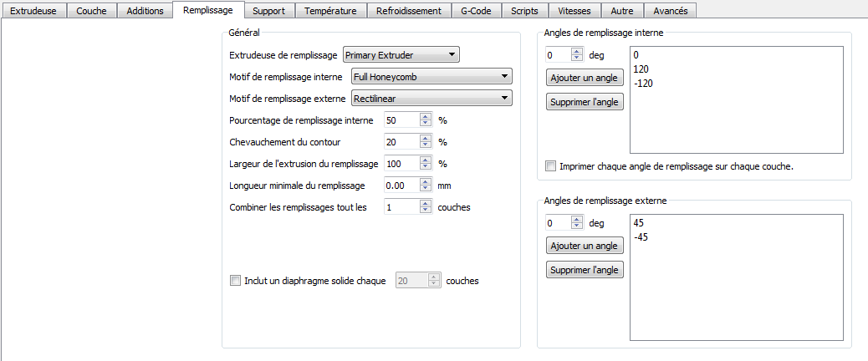Increase internal infill angle degree value

tap(576, 52)
